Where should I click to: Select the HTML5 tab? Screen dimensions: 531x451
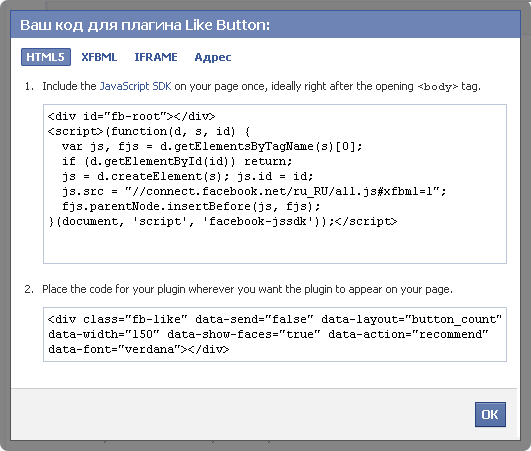[x=46, y=57]
